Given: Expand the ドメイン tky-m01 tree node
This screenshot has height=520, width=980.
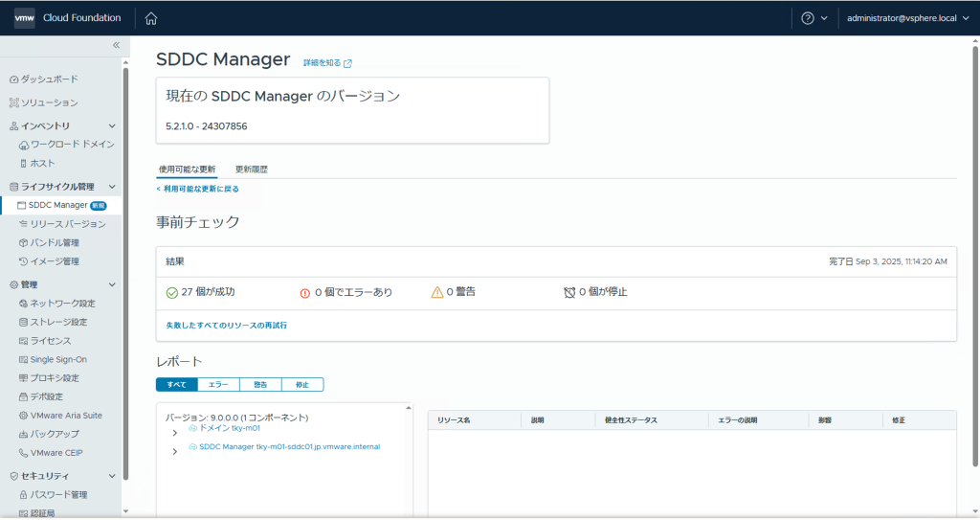Looking at the screenshot, I should 174,433.
